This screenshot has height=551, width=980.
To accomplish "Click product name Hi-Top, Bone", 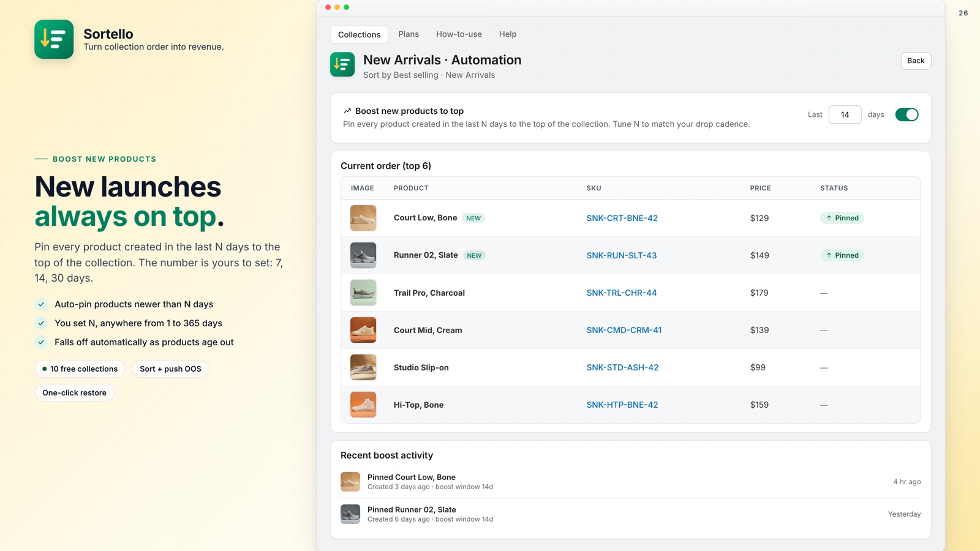I will 418,405.
